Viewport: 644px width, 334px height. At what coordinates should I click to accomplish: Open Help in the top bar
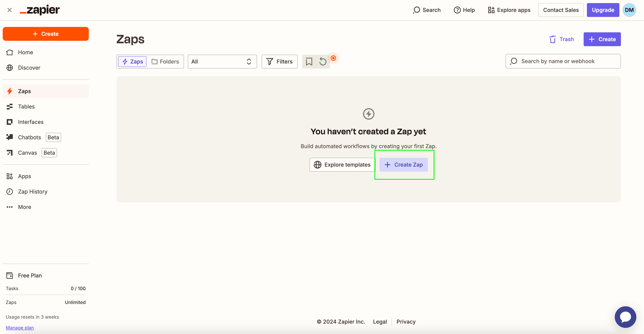coord(464,10)
